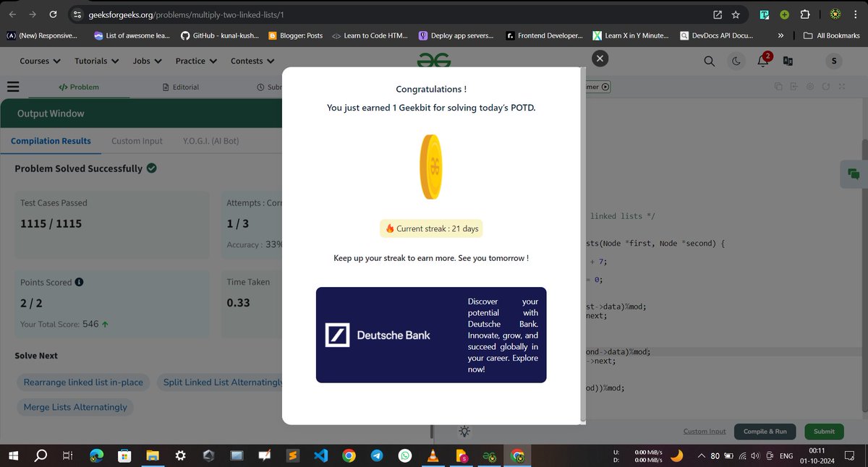Viewport: 868px width, 467px height.
Task: Open the Chrome Extensions puzzle icon
Action: point(805,14)
